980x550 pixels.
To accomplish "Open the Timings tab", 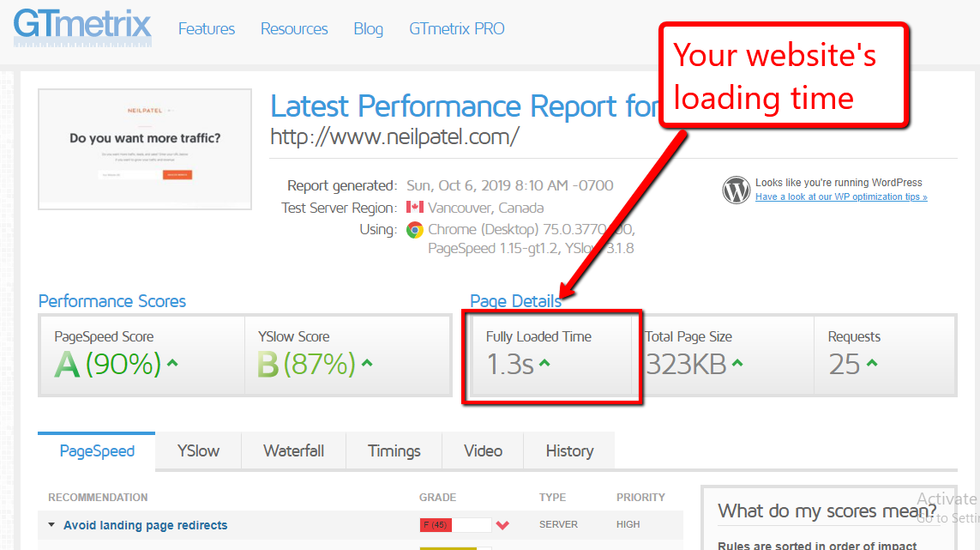I will (x=394, y=450).
